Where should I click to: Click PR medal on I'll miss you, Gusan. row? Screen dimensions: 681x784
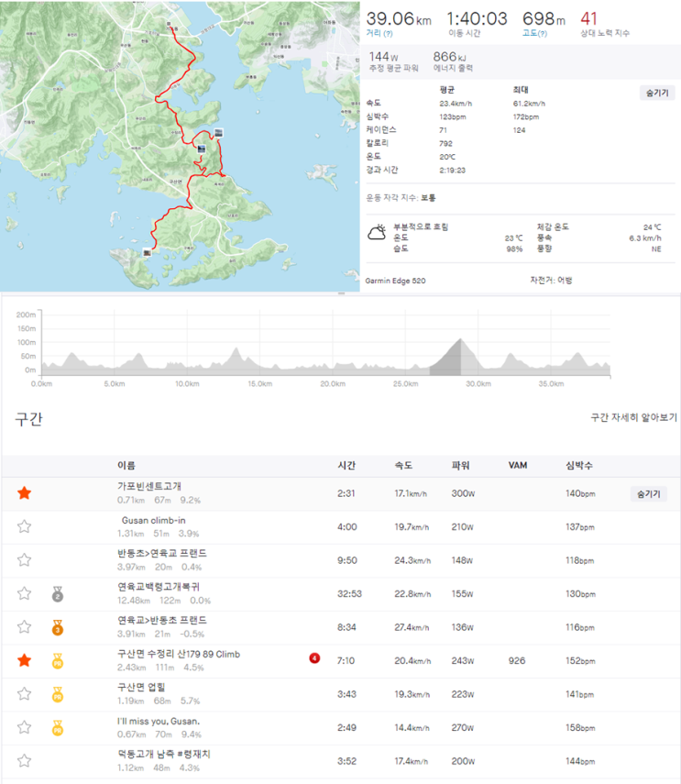coord(58,728)
